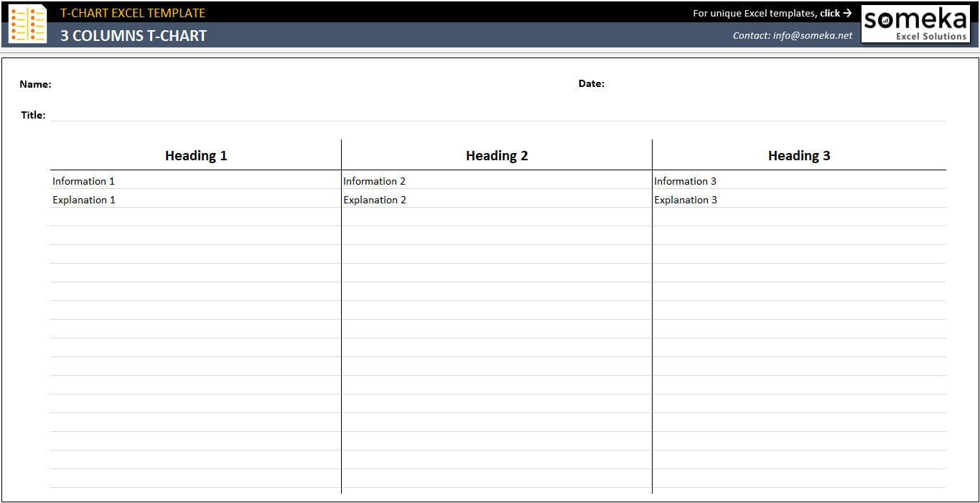Click the T-CHART EXCEL TEMPLATE title

click(x=133, y=12)
